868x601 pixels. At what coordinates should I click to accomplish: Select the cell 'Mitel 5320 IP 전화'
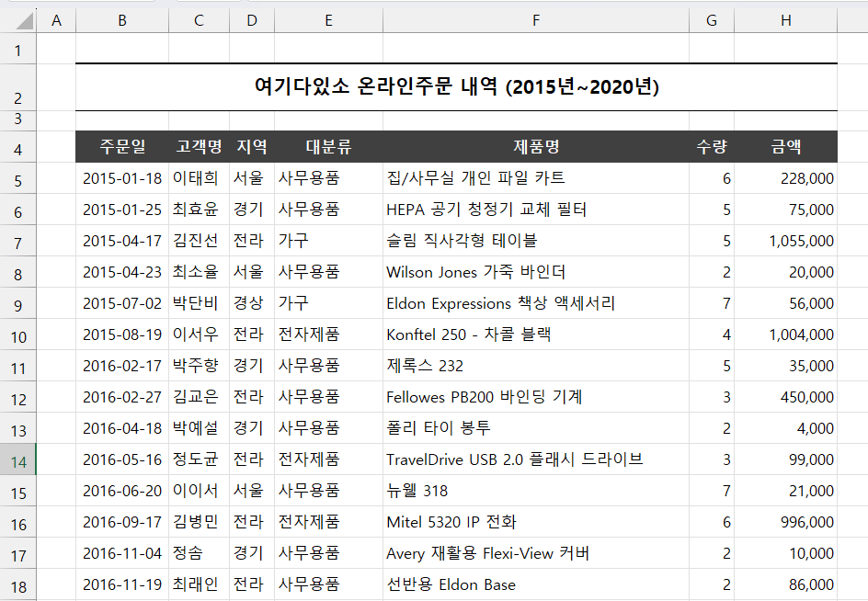536,522
